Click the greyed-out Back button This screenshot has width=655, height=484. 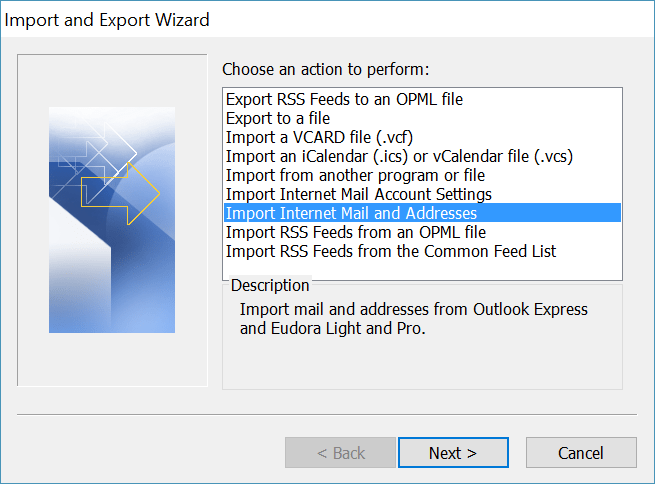click(340, 453)
